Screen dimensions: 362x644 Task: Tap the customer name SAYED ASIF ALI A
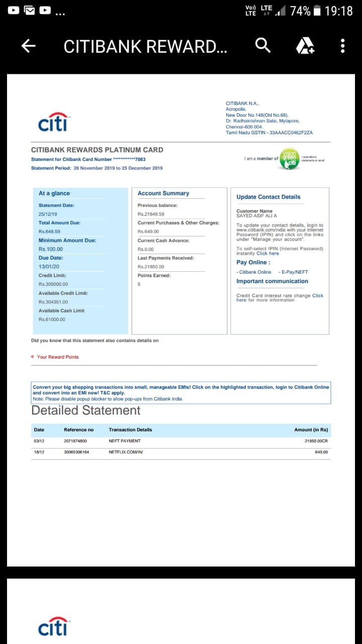point(256,216)
